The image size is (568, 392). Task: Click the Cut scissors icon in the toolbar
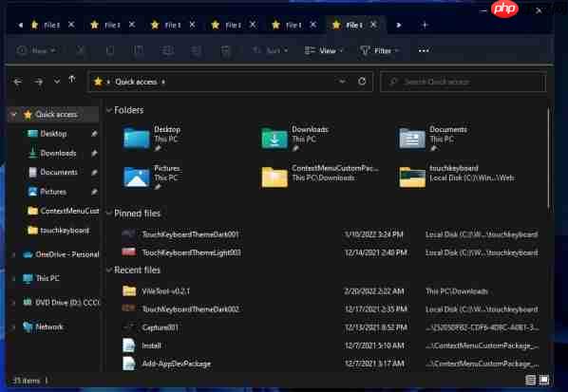(81, 50)
